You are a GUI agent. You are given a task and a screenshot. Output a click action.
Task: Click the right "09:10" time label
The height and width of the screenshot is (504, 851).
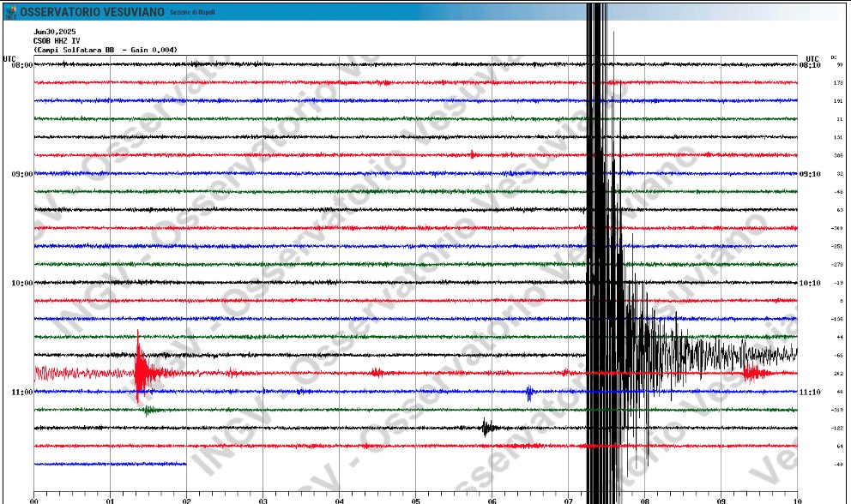(810, 174)
